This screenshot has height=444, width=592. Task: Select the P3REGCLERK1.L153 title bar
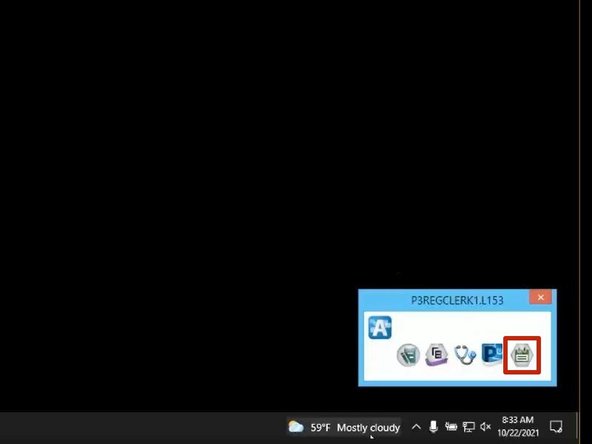coord(457,300)
